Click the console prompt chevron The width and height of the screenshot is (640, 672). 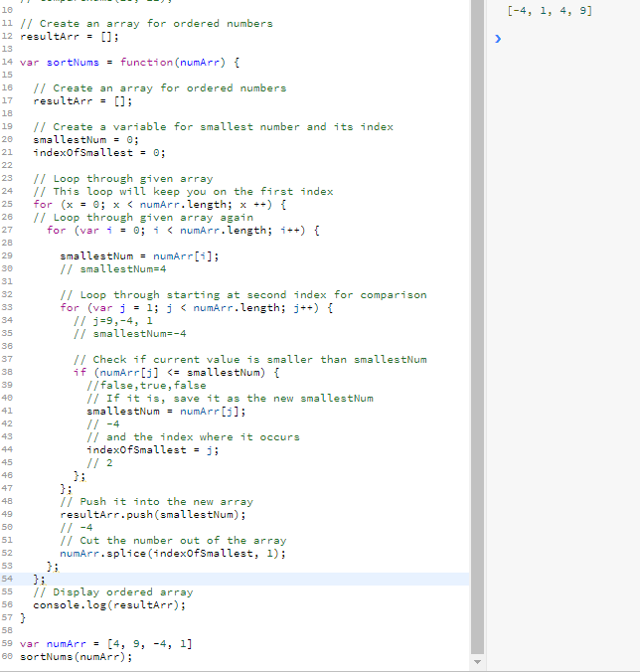[498, 39]
